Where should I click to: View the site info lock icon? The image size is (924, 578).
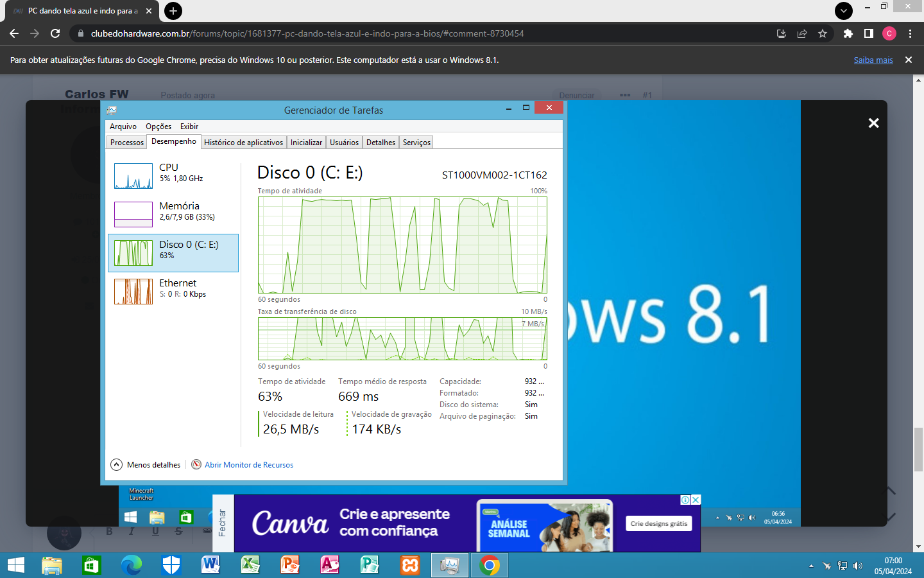80,33
